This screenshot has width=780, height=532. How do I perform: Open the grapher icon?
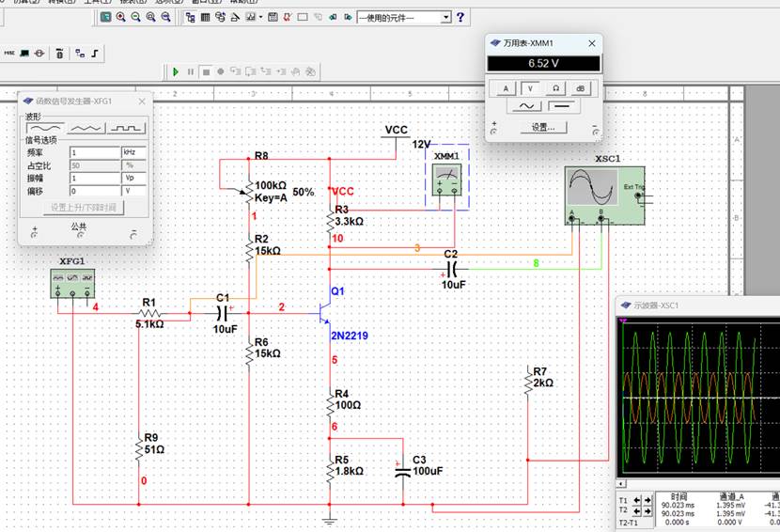pyautogui.click(x=250, y=18)
